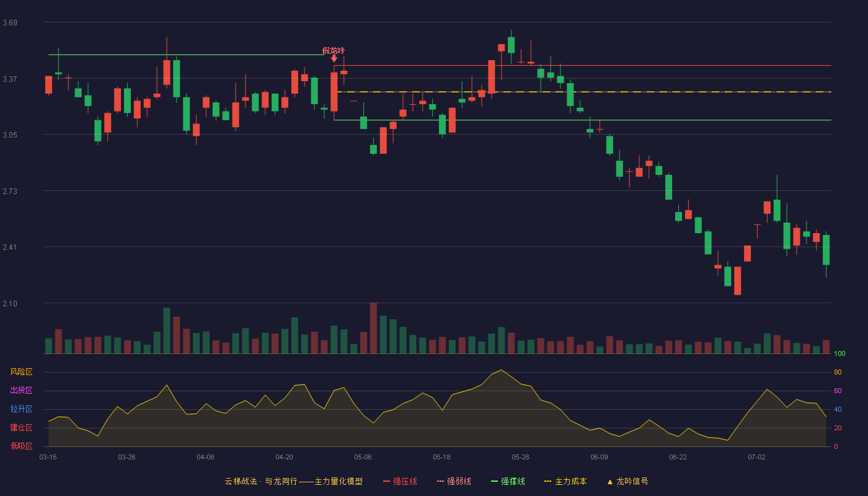This screenshot has height=496, width=868.
Task: Click the 假龙吟 label text
Action: click(334, 50)
